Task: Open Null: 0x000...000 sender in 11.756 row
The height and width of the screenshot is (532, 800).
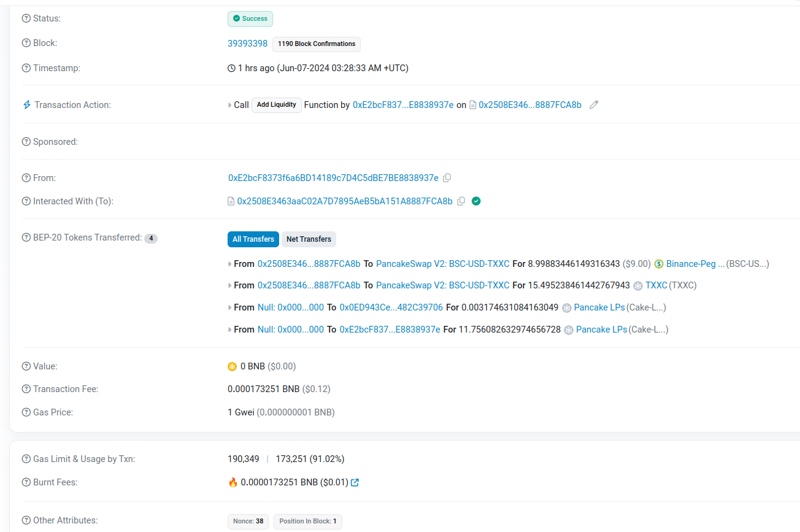Action: (x=291, y=330)
